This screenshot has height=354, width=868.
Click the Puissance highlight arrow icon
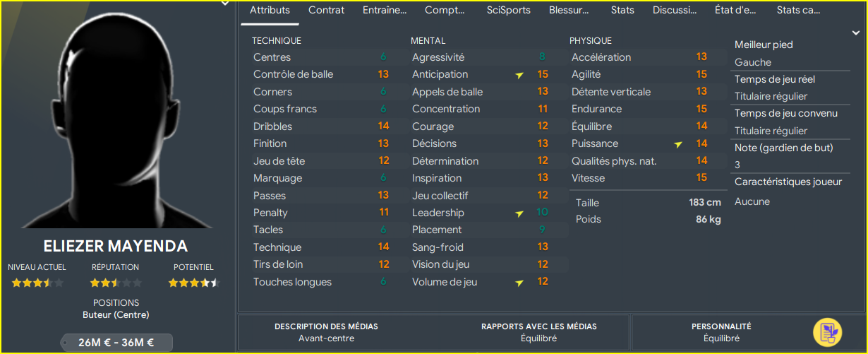pos(678,144)
